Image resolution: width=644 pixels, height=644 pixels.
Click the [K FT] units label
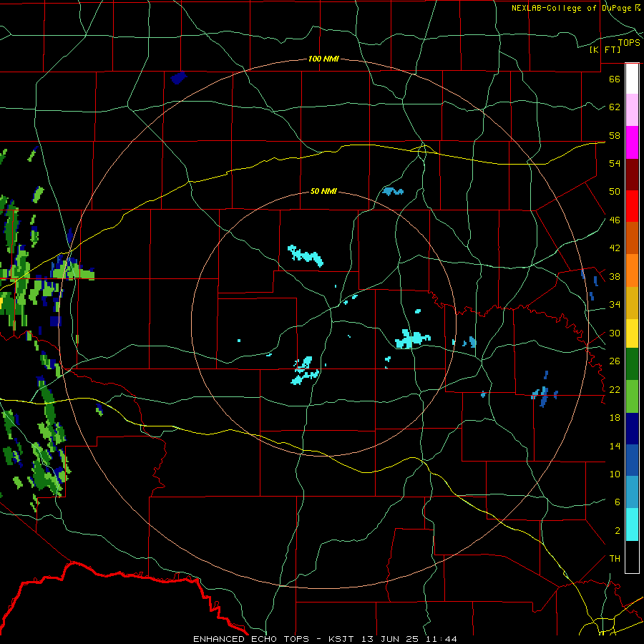tap(605, 49)
